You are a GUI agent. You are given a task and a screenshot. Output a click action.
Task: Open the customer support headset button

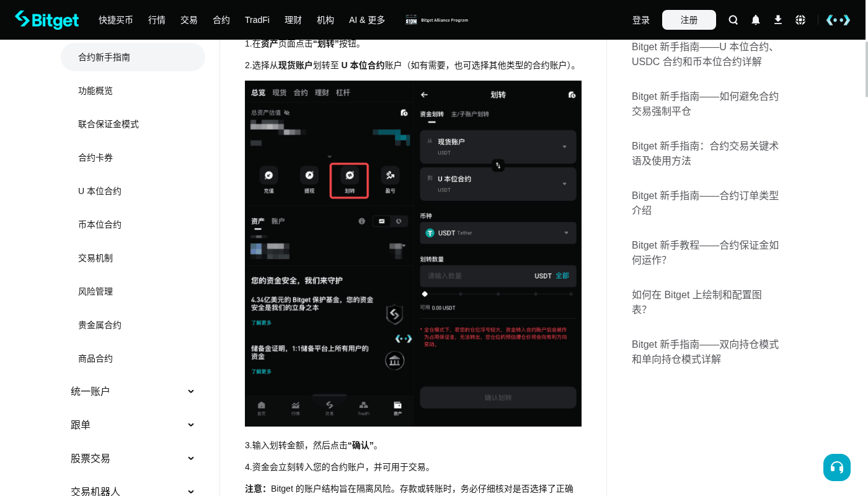837,467
